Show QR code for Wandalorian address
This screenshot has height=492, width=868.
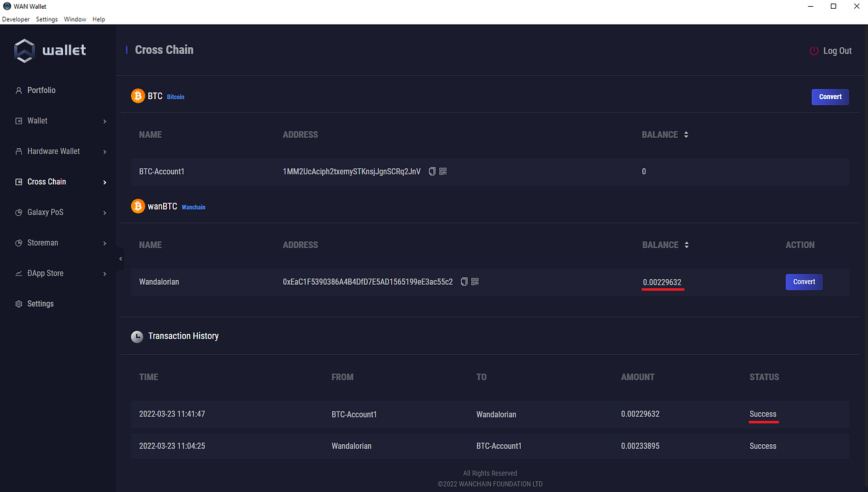coord(475,282)
